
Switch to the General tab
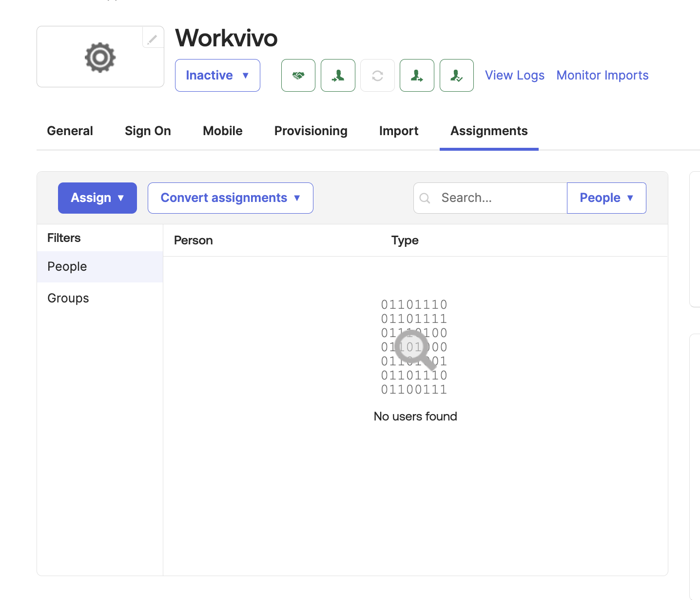70,131
